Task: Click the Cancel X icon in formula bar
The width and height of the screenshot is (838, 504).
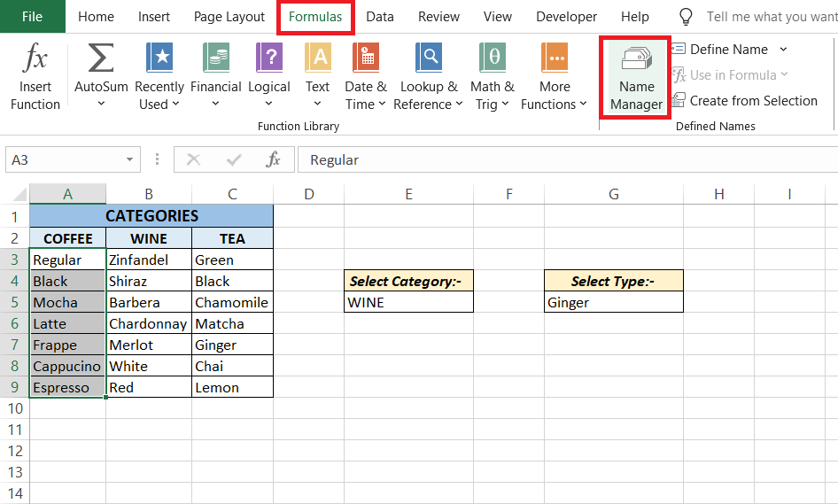Action: coord(193,159)
